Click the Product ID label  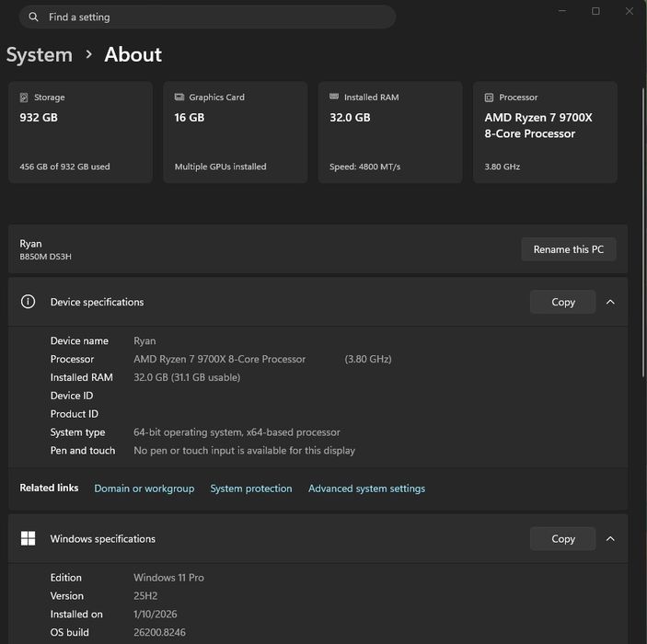tap(75, 414)
